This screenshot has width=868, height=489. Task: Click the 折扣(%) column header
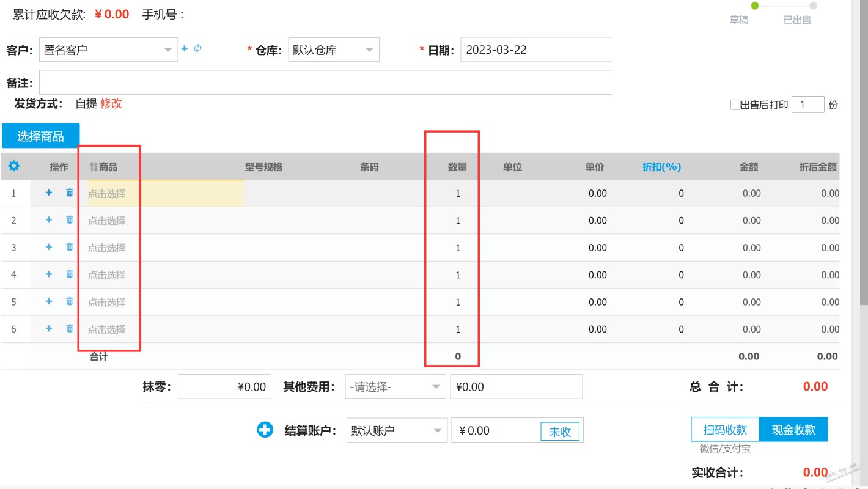661,167
